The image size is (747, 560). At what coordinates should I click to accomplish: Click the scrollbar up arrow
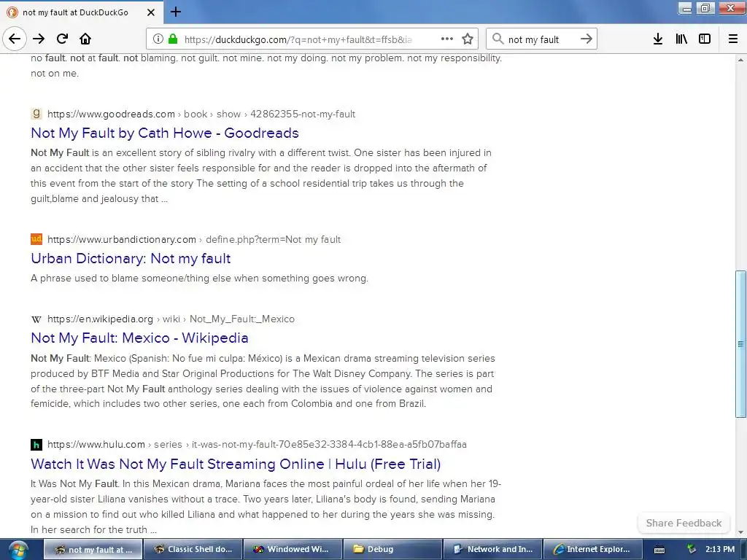pos(740,60)
